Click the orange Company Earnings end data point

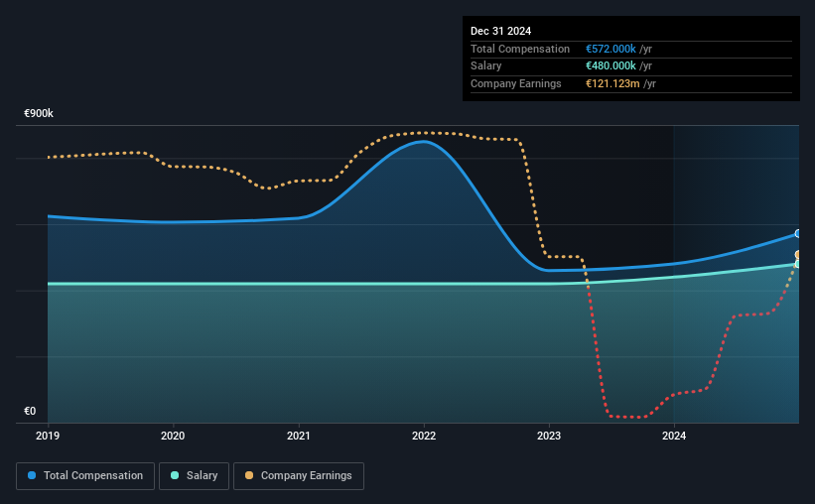click(x=798, y=255)
